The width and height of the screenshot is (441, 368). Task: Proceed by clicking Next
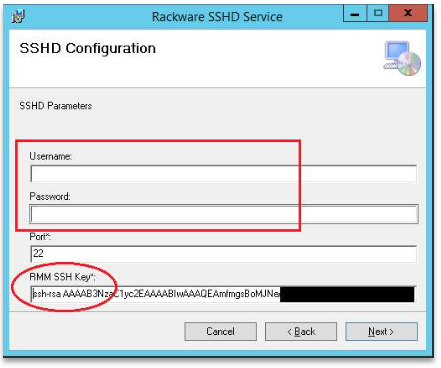(381, 331)
